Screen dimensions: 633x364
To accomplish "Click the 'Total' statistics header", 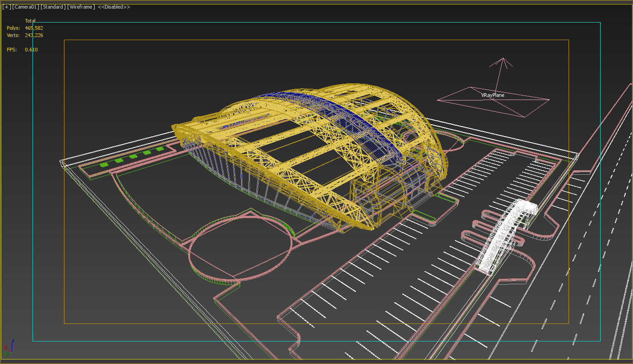I will pyautogui.click(x=30, y=21).
